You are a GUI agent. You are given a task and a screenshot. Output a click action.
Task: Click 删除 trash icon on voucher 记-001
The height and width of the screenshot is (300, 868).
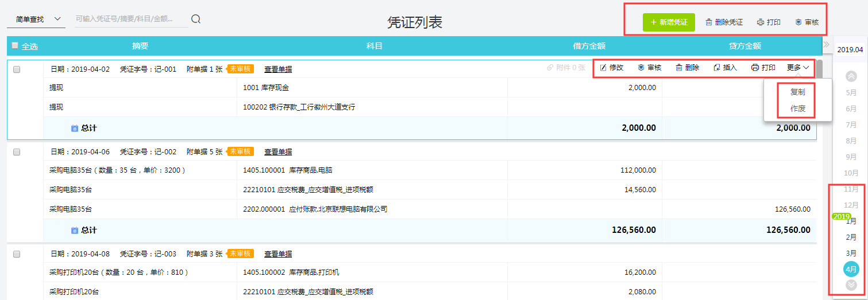coord(679,68)
